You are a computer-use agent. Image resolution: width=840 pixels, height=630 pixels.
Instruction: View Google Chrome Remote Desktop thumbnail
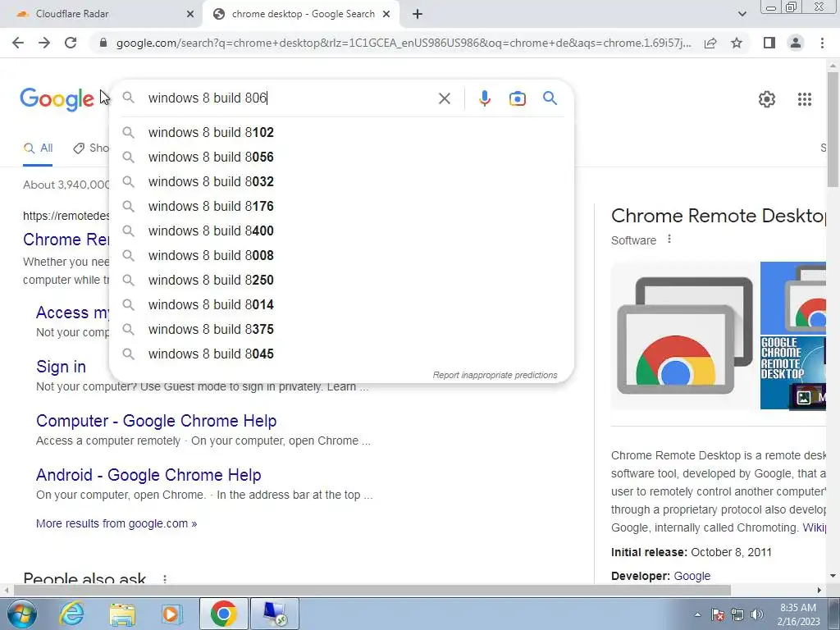(x=793, y=372)
